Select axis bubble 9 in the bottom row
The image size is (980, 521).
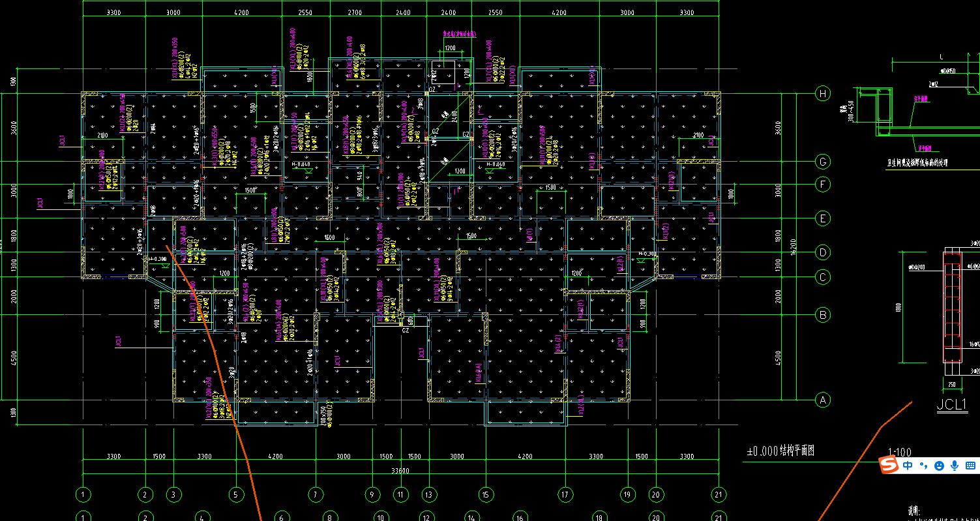pos(372,495)
